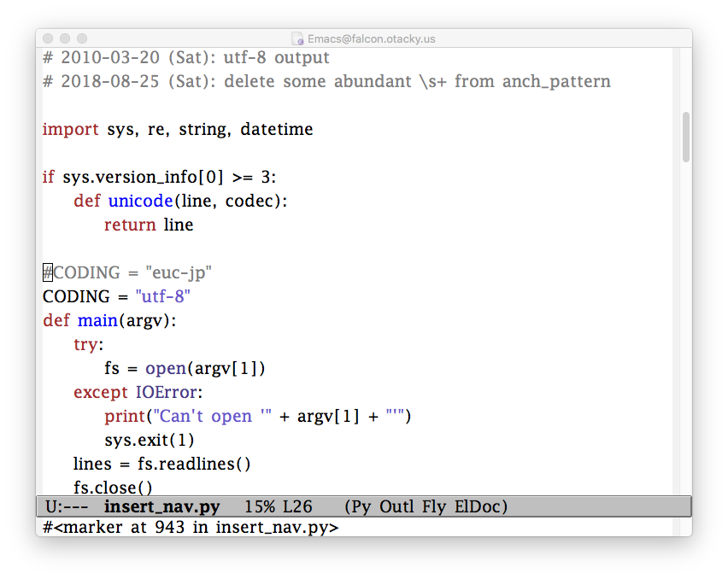This screenshot has height=579, width=728.
Task: Click 'sys.version_info[0]' in the if statement
Action: 143,178
